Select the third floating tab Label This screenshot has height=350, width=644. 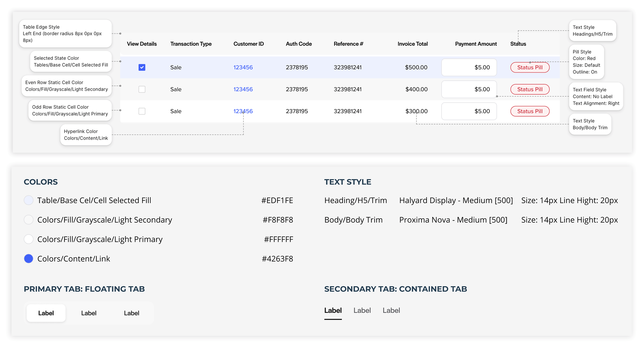[x=131, y=313]
